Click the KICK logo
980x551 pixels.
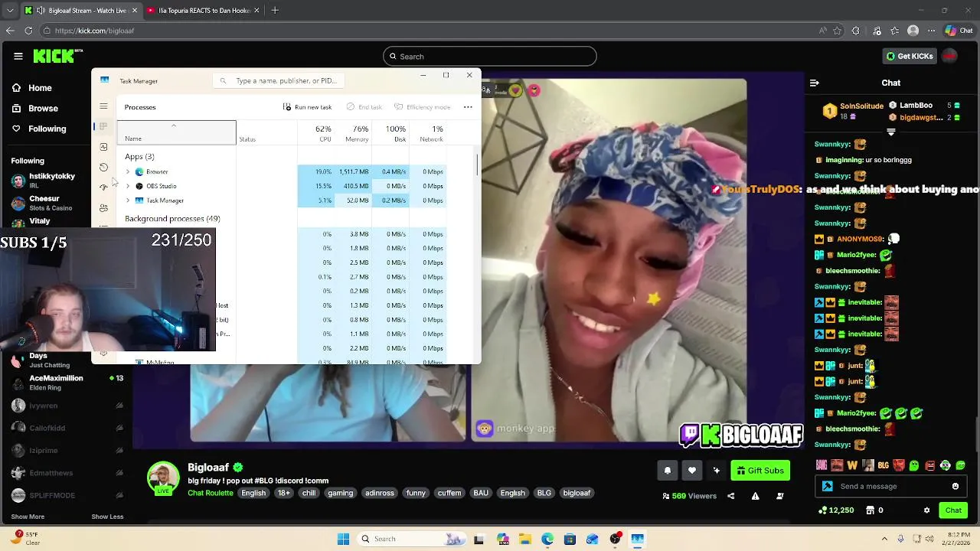(57, 56)
